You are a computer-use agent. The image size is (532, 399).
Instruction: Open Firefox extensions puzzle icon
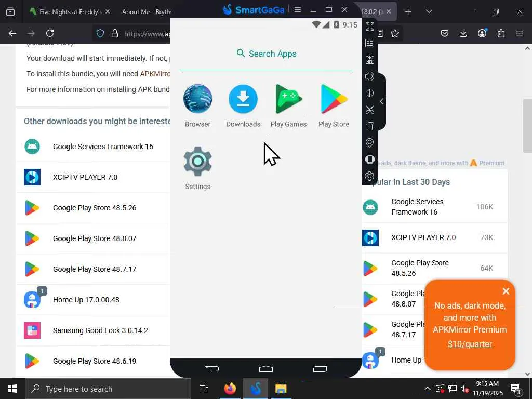[x=501, y=33]
